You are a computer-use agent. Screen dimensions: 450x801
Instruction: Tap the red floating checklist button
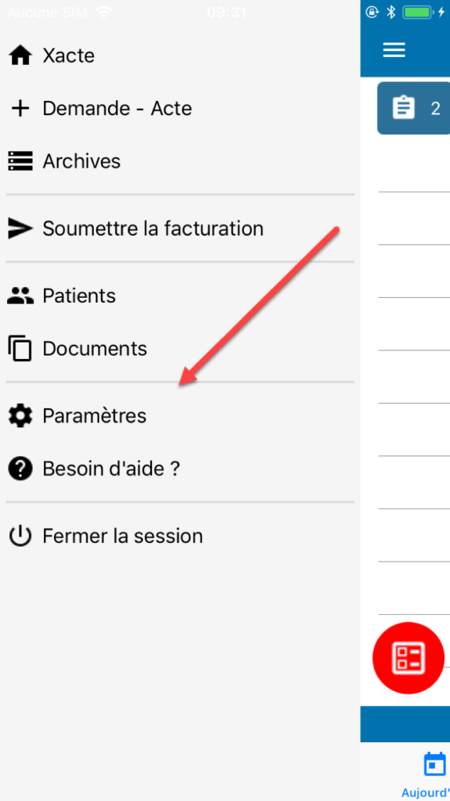coord(409,658)
